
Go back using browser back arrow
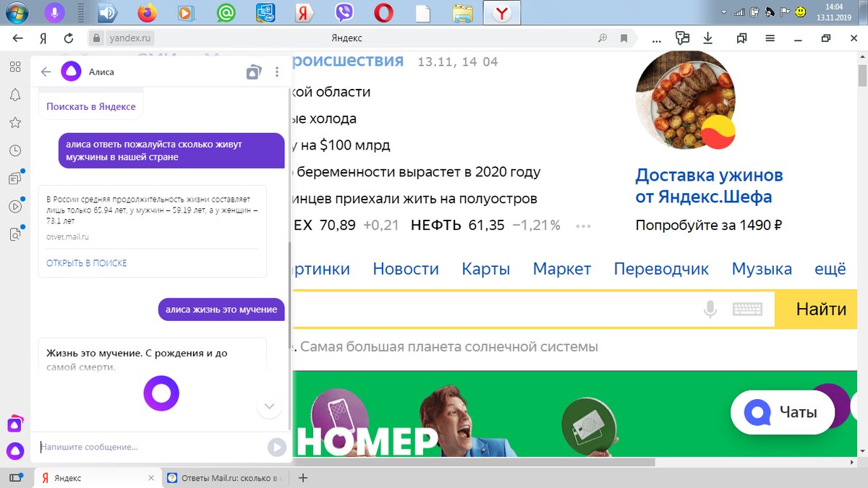pyautogui.click(x=17, y=38)
